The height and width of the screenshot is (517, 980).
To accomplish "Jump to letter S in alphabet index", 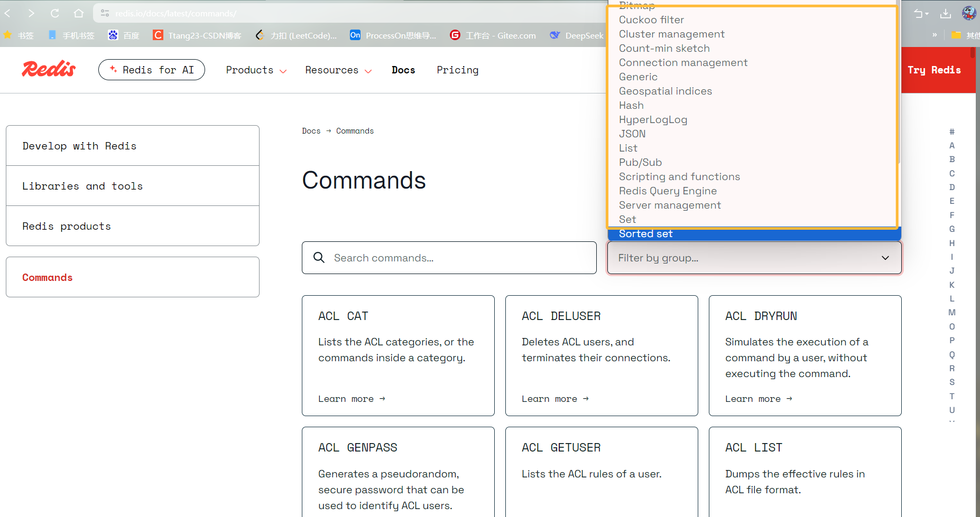I will coord(952,382).
